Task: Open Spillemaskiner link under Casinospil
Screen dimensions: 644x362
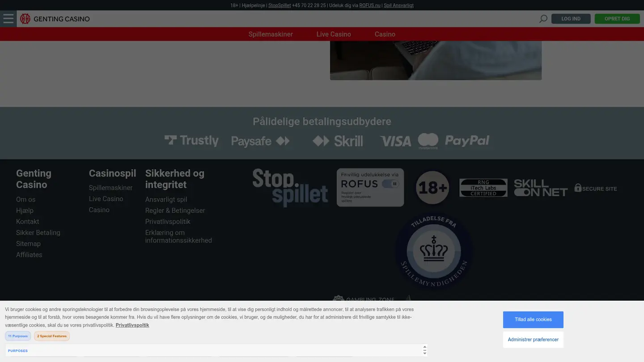Action: pyautogui.click(x=110, y=188)
